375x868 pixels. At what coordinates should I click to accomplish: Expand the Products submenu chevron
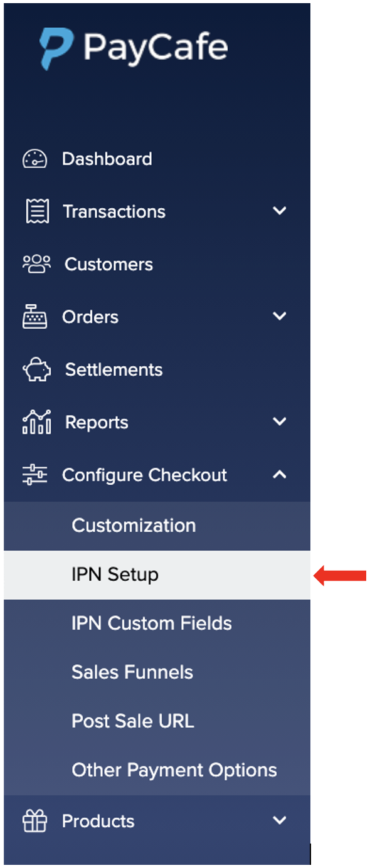280,820
